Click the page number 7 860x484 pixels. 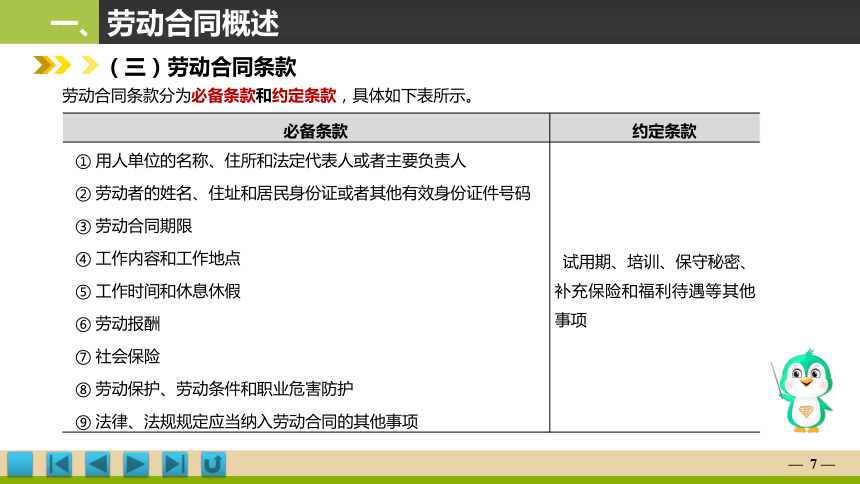pos(813,464)
